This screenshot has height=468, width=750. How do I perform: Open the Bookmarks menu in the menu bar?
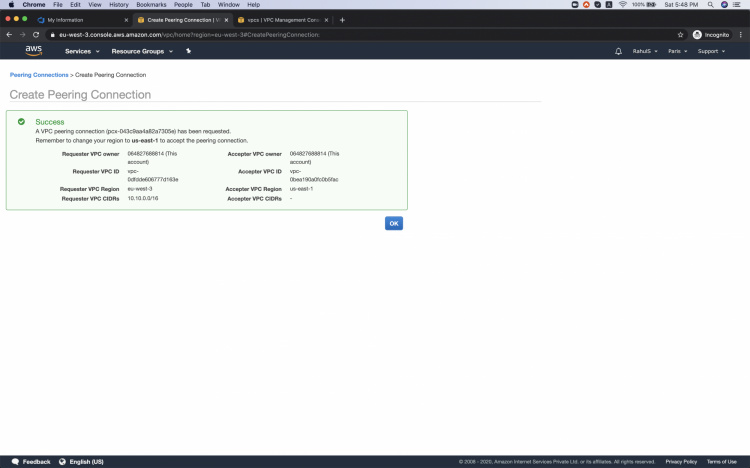(x=151, y=5)
